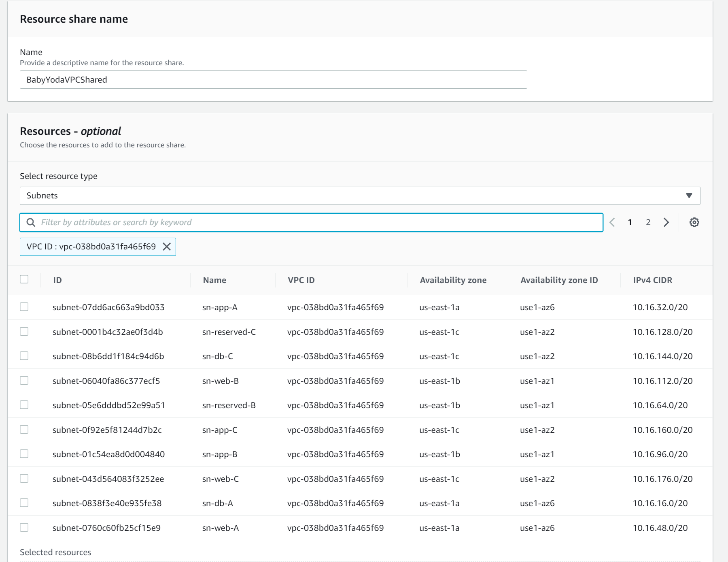Click the 10.16.176.0/20 CIDR cell

[662, 479]
